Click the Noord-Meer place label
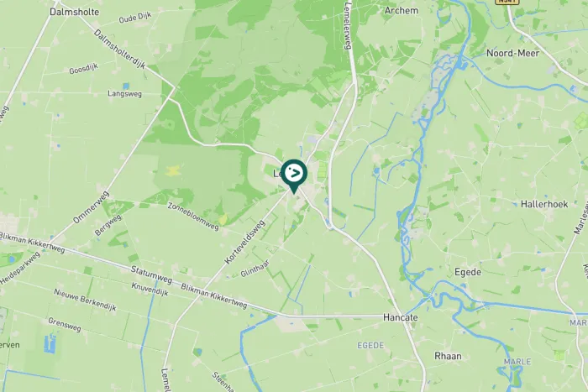 pyautogui.click(x=512, y=53)
